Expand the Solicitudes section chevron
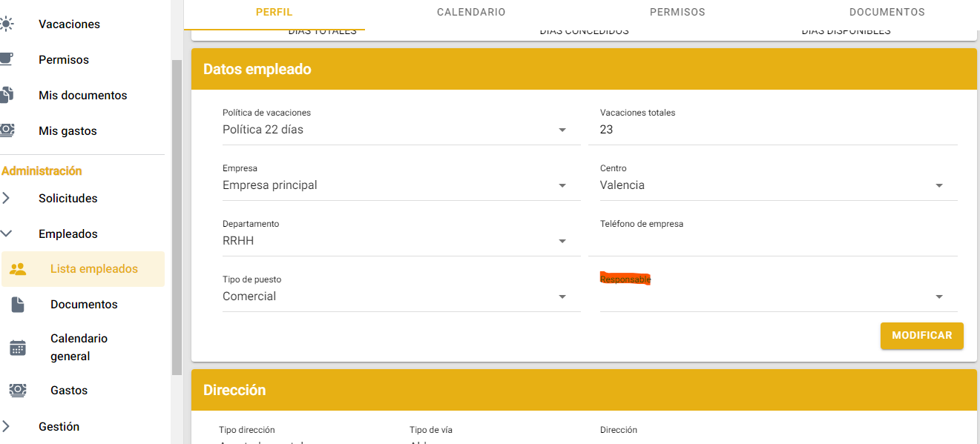Viewport: 980px width, 444px height. coord(6,199)
